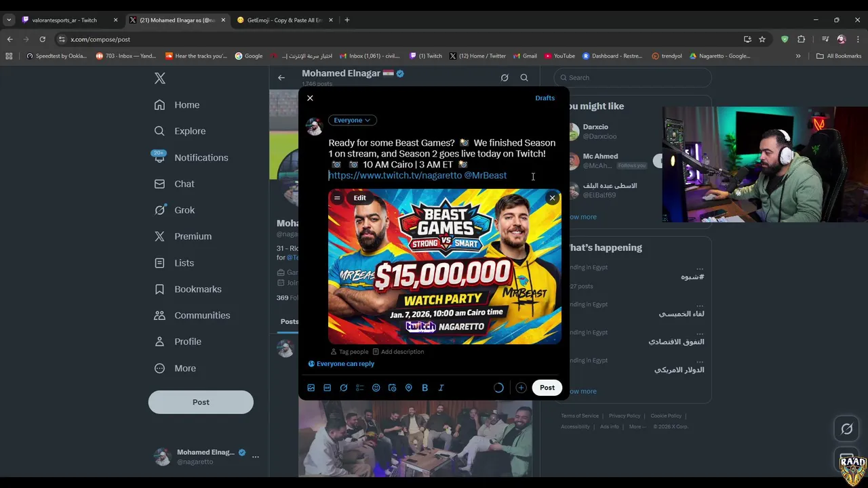
Task: Open the Extensions puzzle icon
Action: [801, 39]
